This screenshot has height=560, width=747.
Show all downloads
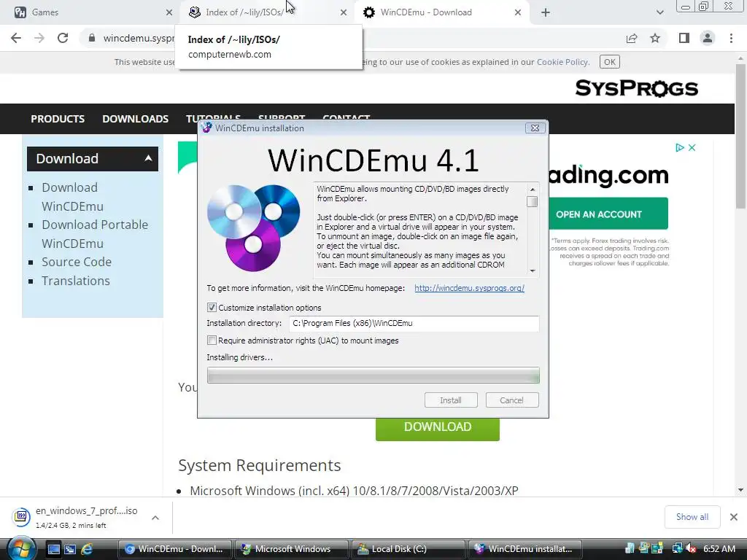pos(692,517)
